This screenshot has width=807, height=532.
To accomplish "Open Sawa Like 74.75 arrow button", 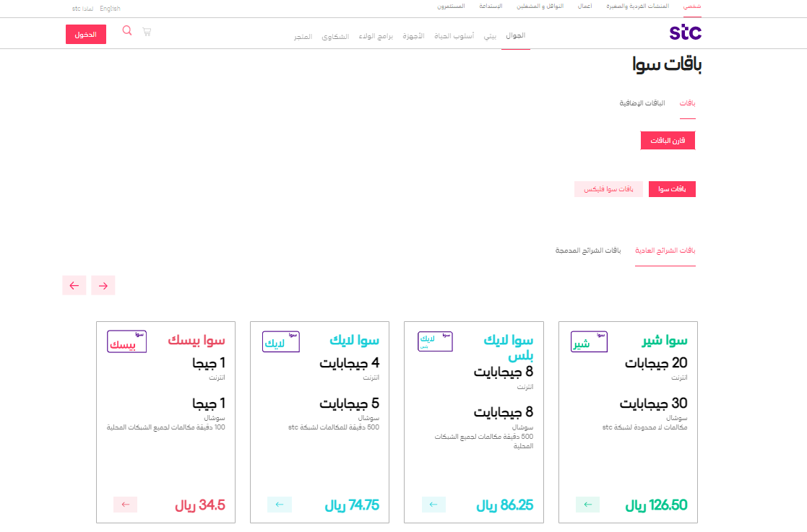I will pyautogui.click(x=280, y=505).
